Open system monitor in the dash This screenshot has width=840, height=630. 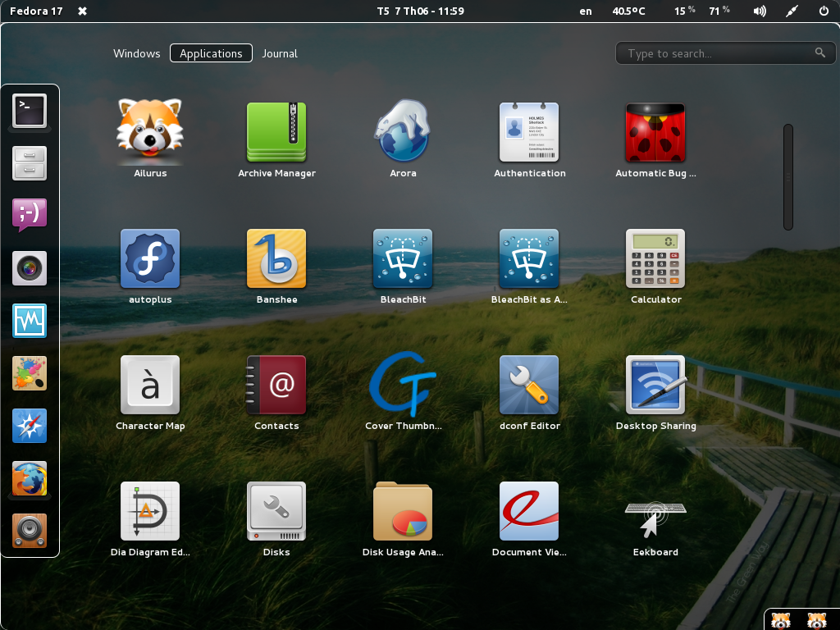tap(30, 321)
